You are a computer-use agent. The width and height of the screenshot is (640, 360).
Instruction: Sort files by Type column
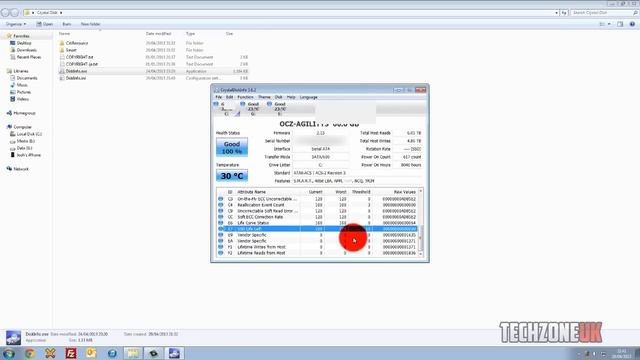point(190,33)
